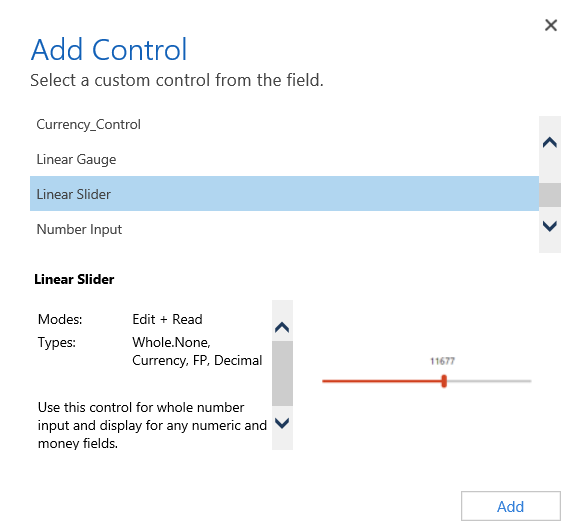This screenshot has width=586, height=531.
Task: Click the 11677 value label above slider
Action: point(442,361)
